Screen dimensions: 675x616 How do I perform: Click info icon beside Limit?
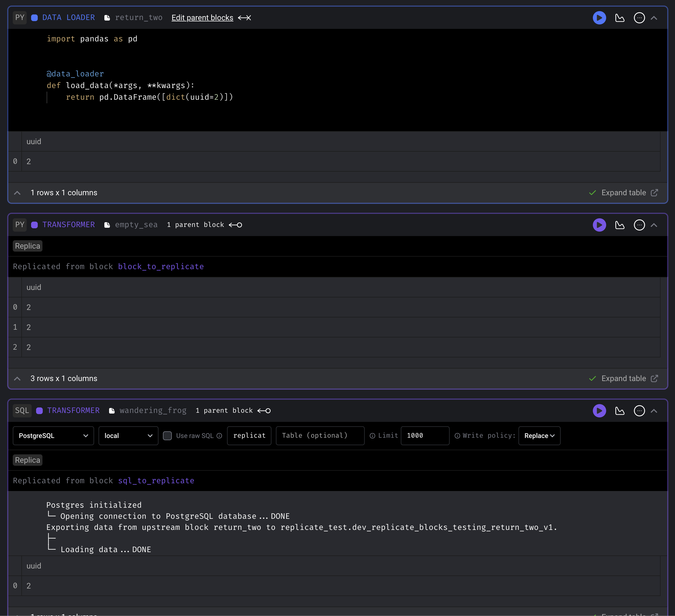coord(372,436)
